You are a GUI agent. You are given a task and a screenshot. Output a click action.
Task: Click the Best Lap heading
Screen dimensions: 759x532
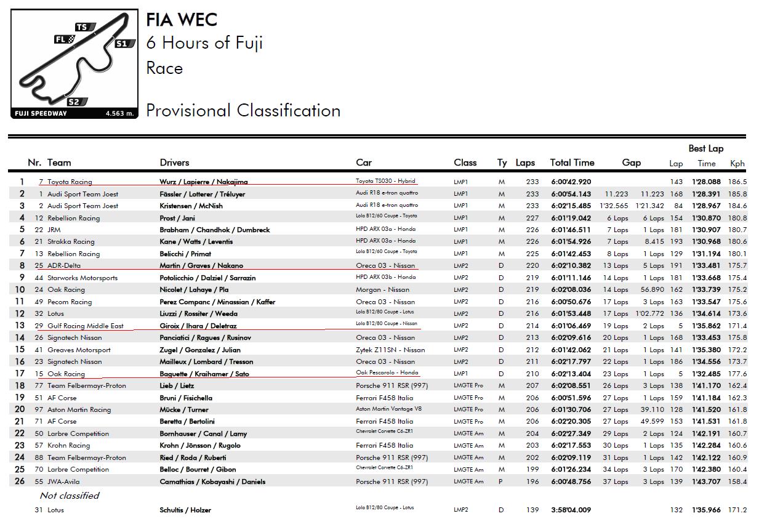click(705, 148)
